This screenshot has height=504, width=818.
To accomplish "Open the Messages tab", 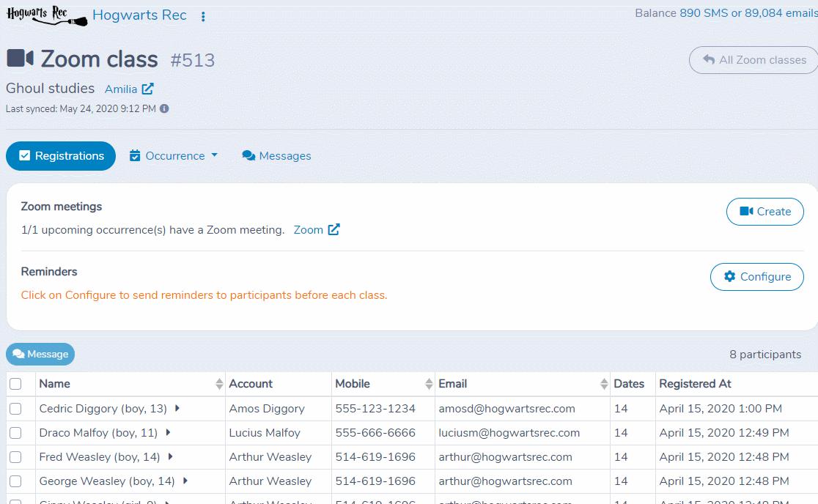I will coord(276,156).
